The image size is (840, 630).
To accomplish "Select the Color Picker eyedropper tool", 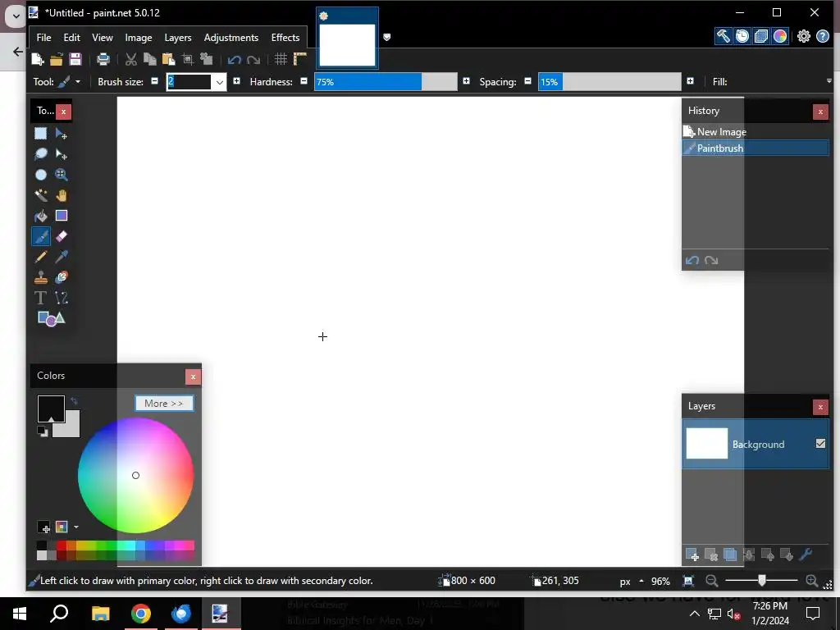I will 61,257.
